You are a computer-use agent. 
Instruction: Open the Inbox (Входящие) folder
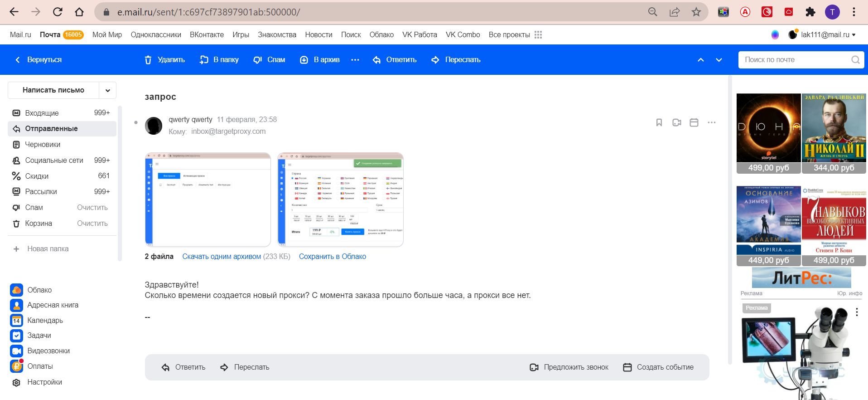pyautogui.click(x=42, y=113)
